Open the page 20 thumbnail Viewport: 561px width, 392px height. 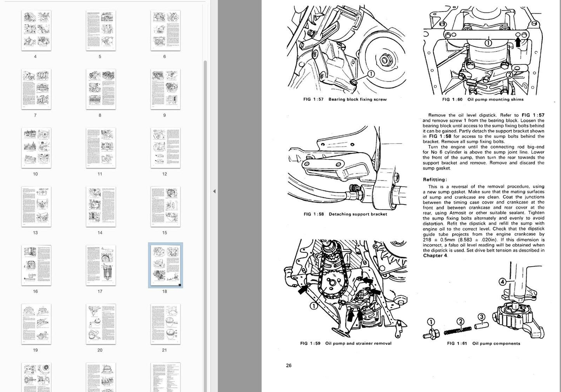(x=101, y=324)
